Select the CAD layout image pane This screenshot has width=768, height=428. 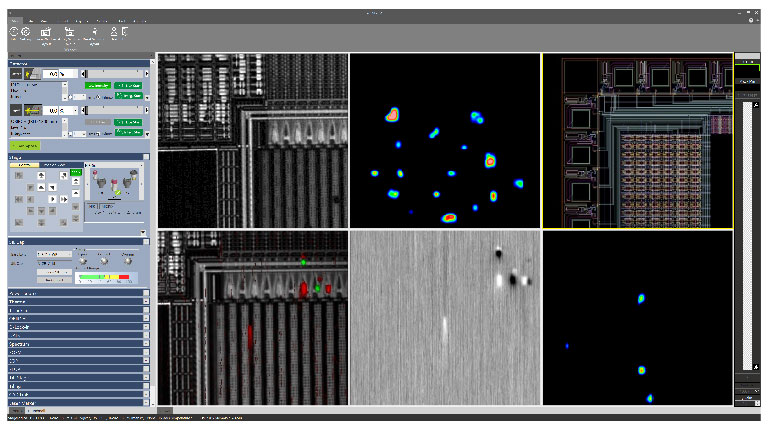(x=637, y=140)
